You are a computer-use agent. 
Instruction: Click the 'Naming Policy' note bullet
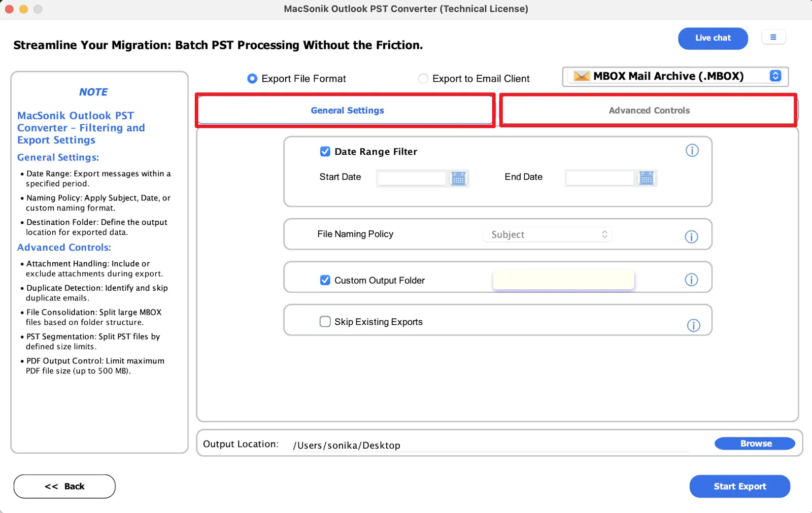96,202
